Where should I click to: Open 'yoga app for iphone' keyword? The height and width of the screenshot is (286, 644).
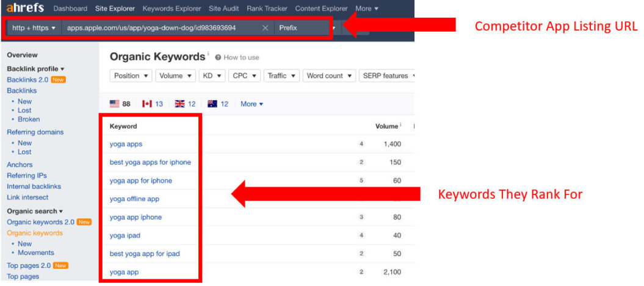(141, 181)
